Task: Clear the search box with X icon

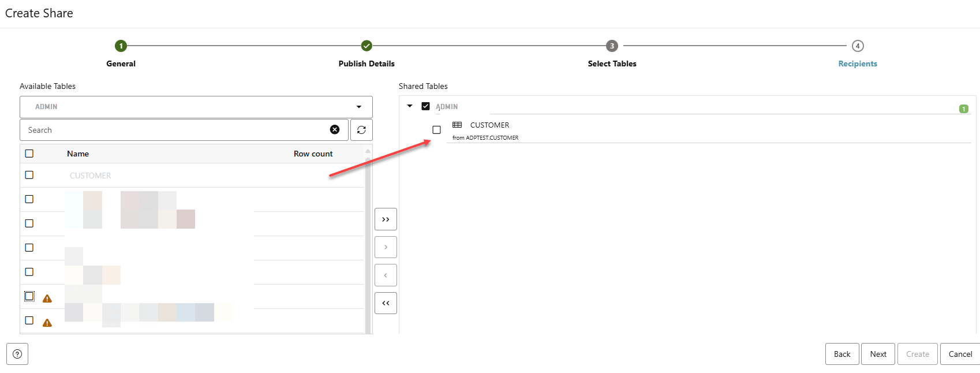Action: pos(335,129)
